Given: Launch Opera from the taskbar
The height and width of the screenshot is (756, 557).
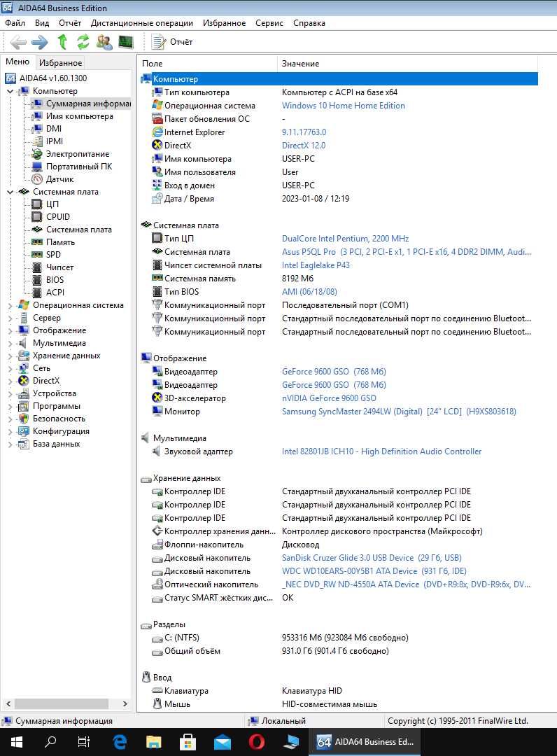Looking at the screenshot, I should (256, 742).
